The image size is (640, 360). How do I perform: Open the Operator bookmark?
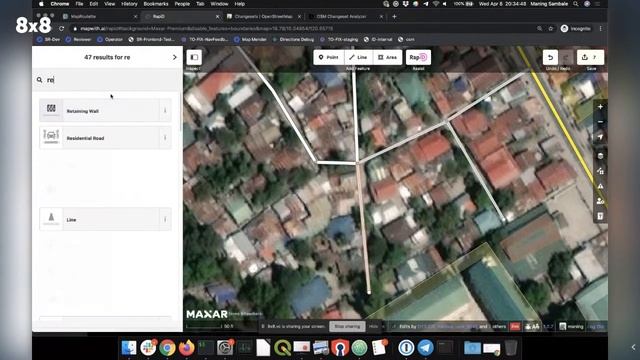(x=110, y=40)
